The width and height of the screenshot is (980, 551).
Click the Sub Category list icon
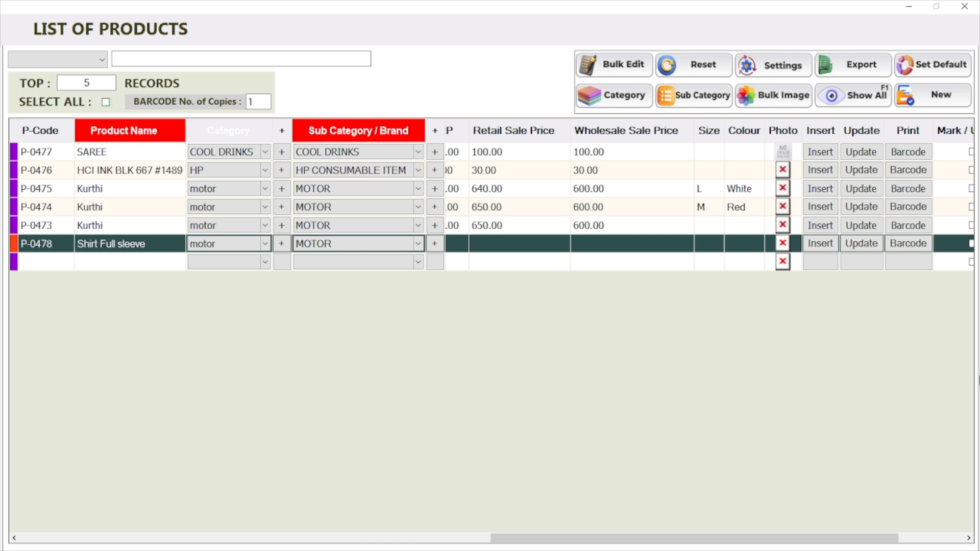(665, 95)
